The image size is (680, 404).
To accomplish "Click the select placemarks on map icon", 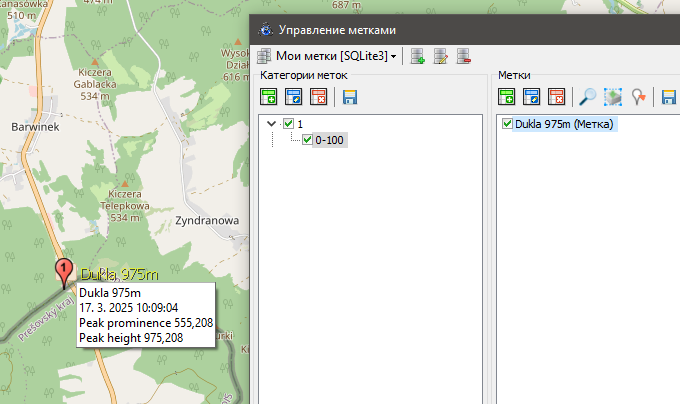I will pyautogui.click(x=613, y=97).
